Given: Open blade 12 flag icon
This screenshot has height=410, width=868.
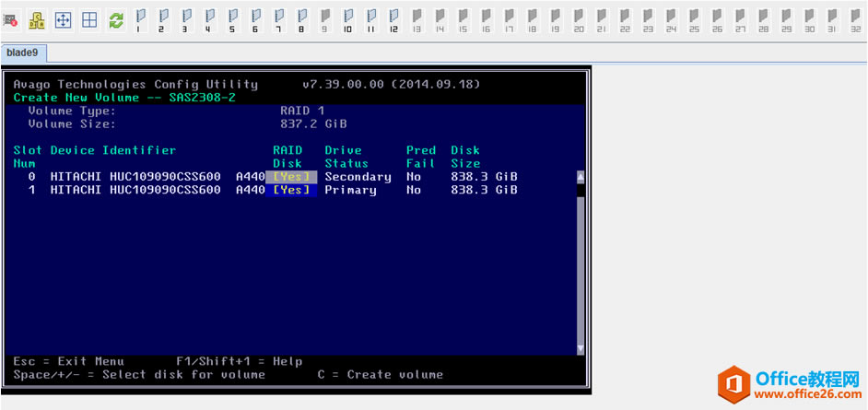Looking at the screenshot, I should (393, 20).
